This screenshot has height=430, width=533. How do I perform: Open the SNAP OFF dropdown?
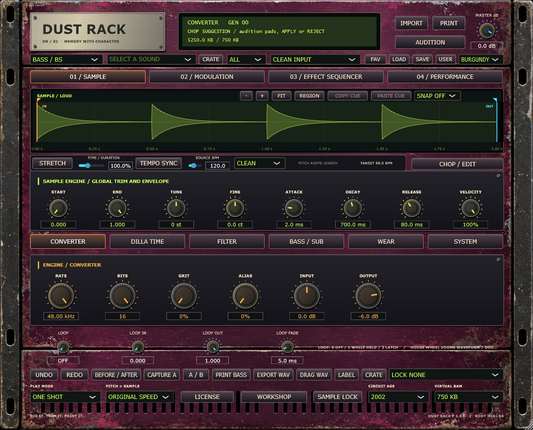437,96
